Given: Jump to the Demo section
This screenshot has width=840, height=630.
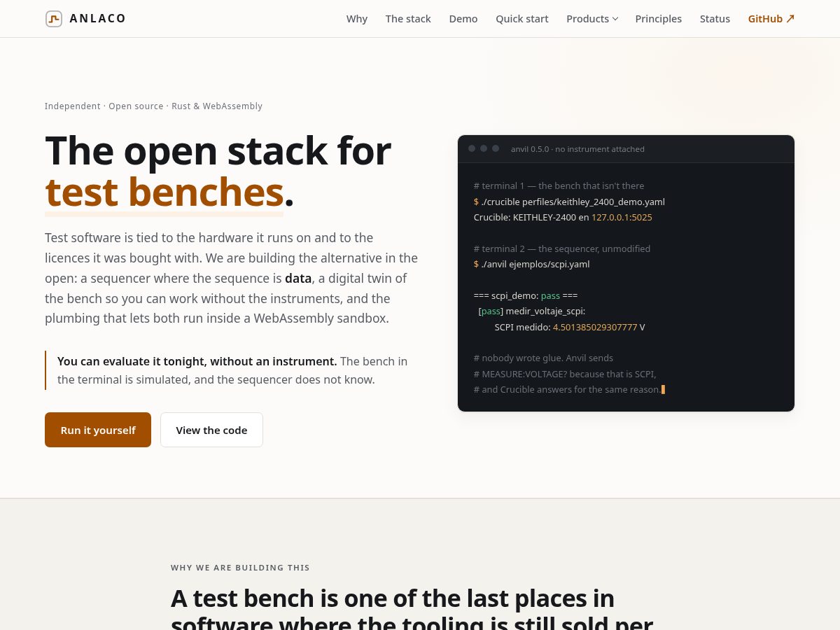Looking at the screenshot, I should [463, 19].
